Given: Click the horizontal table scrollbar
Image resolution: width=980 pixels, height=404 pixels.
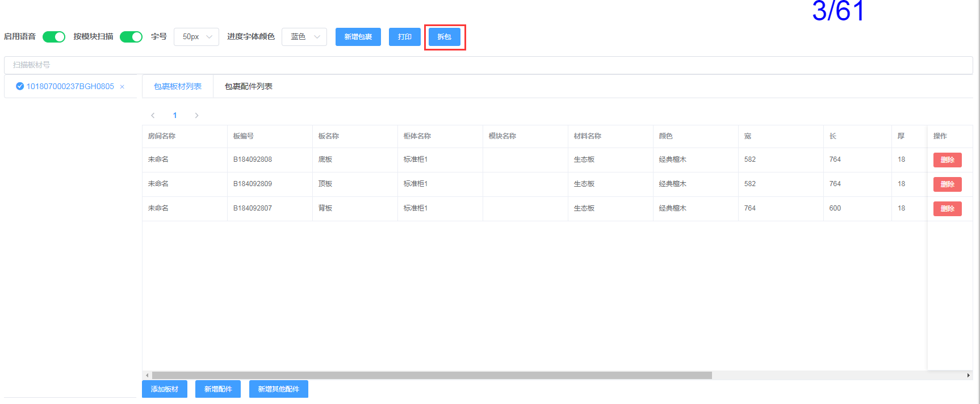Looking at the screenshot, I should [x=432, y=375].
